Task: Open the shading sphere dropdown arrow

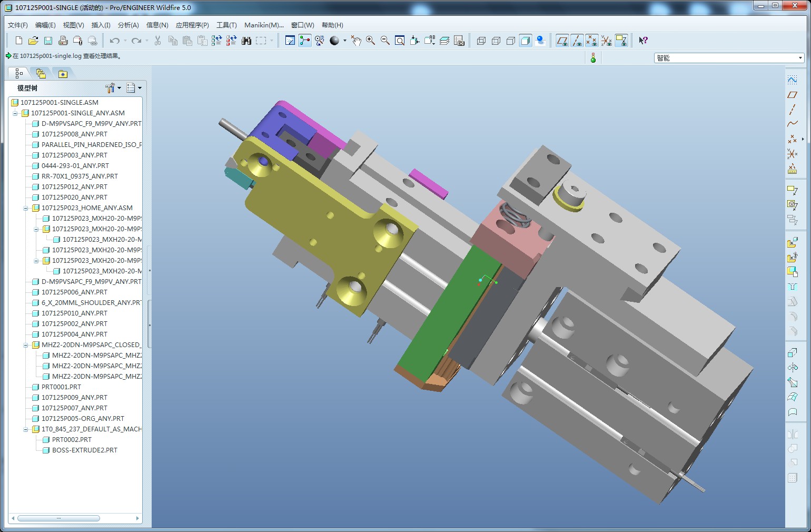Action: (x=345, y=41)
